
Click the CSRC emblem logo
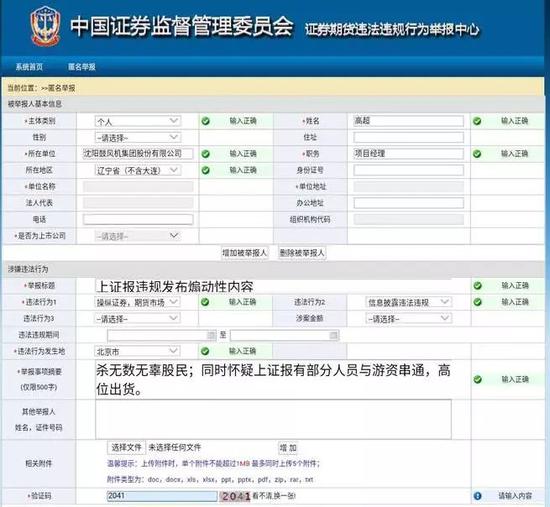[45, 26]
